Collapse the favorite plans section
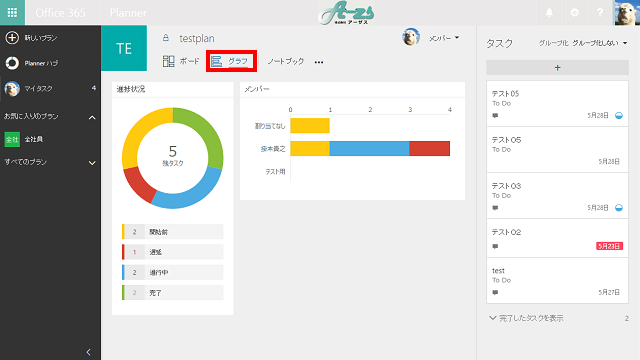This screenshot has height=360, width=640. click(92, 118)
